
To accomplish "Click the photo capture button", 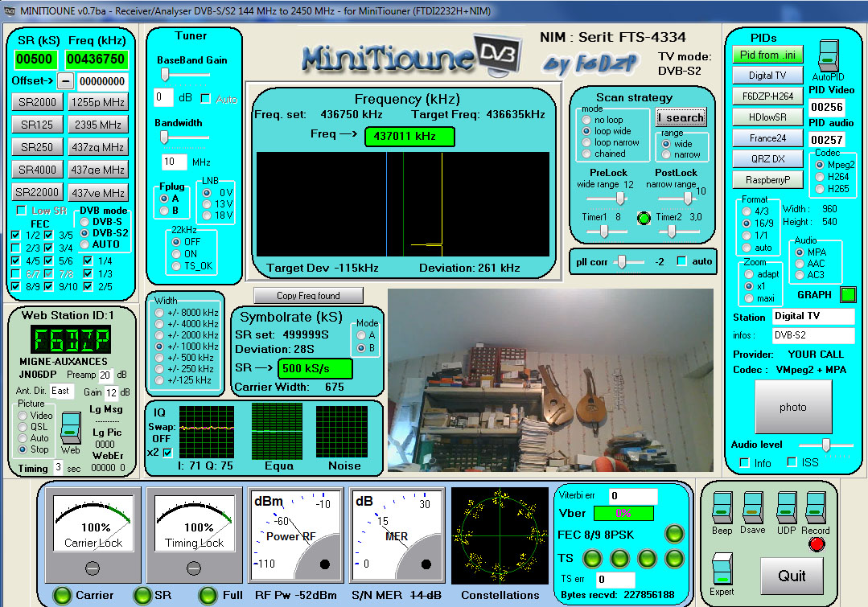I will click(792, 407).
